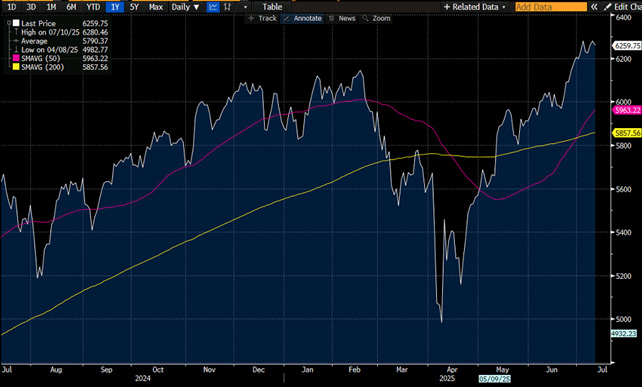
Task: Click the Nov label on the time axis
Action: pos(209,369)
